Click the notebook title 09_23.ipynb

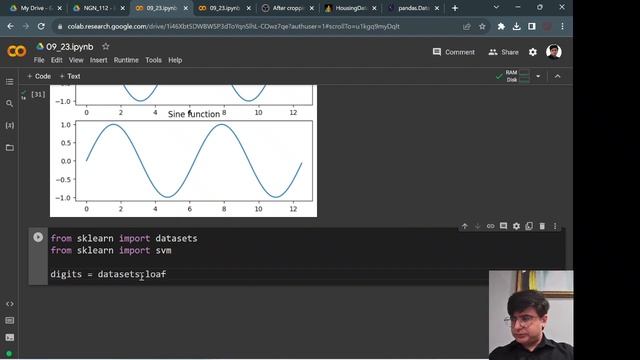click(69, 47)
